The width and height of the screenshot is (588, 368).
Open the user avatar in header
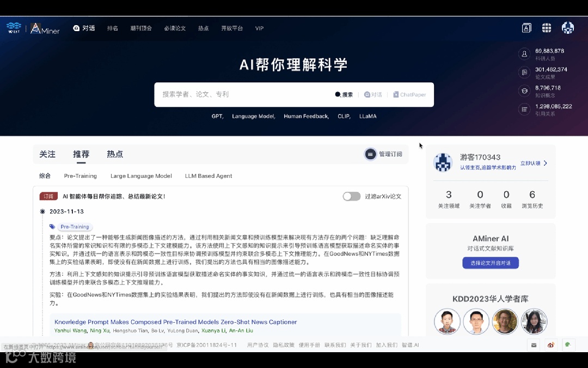(x=568, y=27)
